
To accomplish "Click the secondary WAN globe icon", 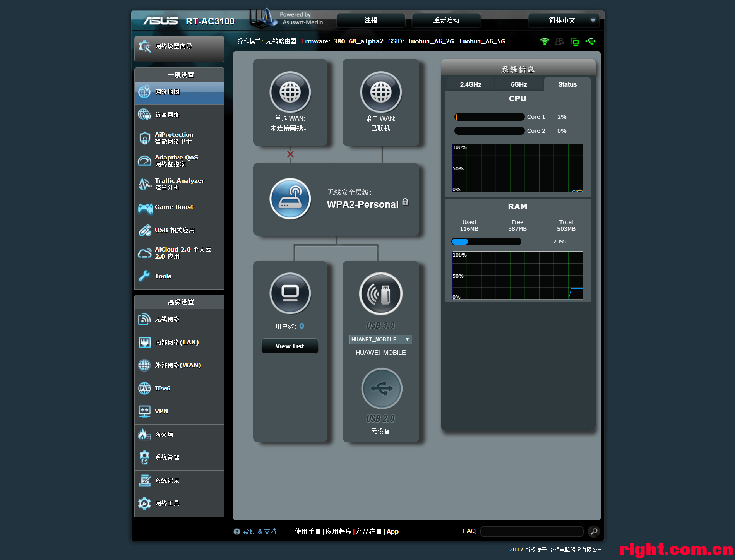I will (x=381, y=92).
